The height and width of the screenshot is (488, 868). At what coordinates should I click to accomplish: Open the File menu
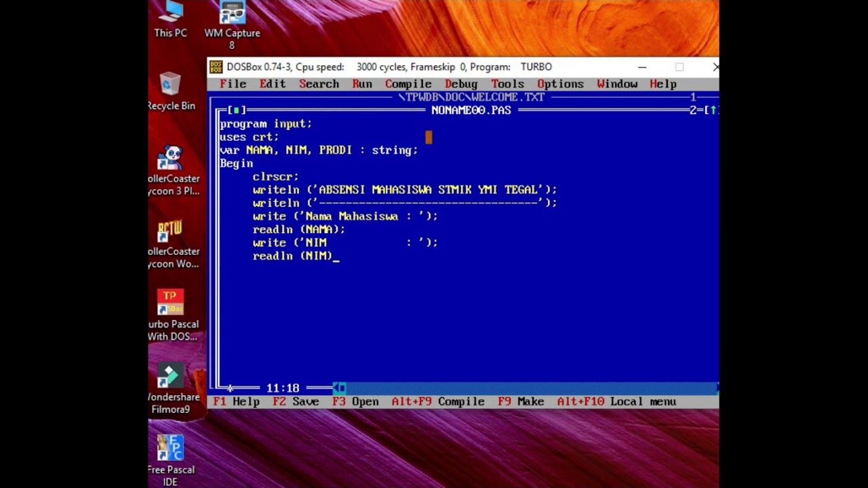pos(233,84)
